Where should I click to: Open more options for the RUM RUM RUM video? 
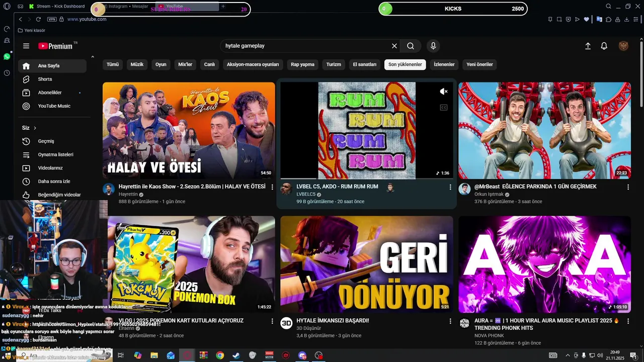click(450, 187)
